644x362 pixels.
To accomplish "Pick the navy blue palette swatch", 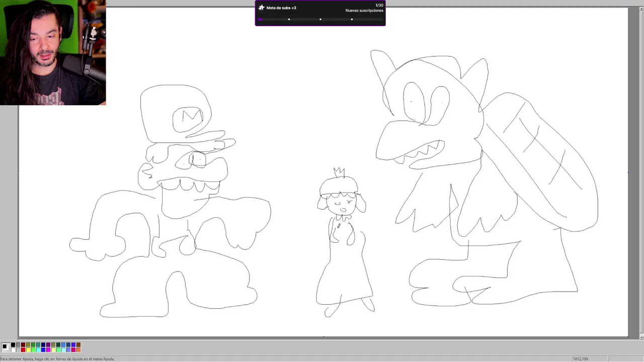I will tap(43, 345).
